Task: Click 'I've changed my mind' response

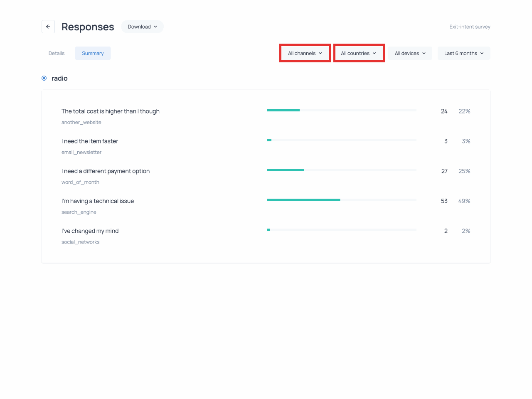Action: (90, 231)
